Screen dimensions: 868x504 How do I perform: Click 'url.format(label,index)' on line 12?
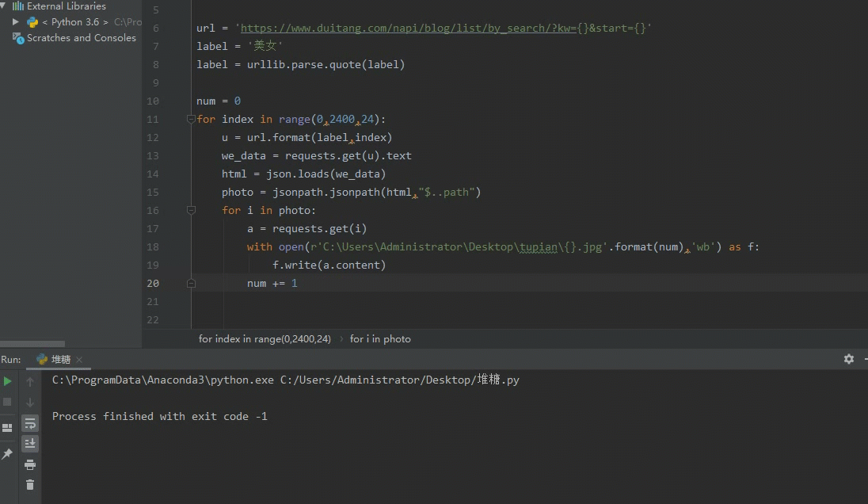319,137
